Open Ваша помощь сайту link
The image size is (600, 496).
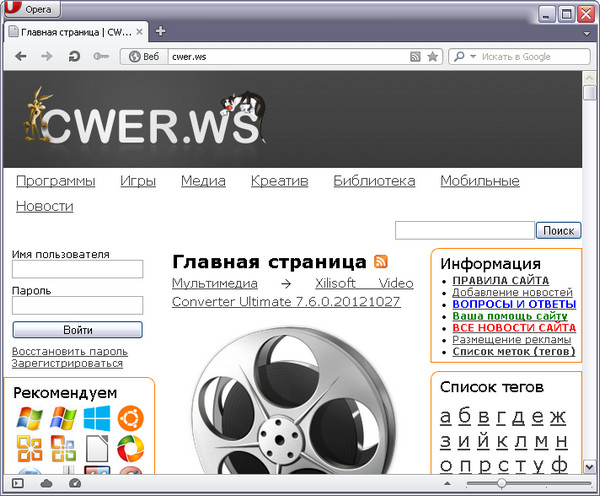[x=510, y=316]
